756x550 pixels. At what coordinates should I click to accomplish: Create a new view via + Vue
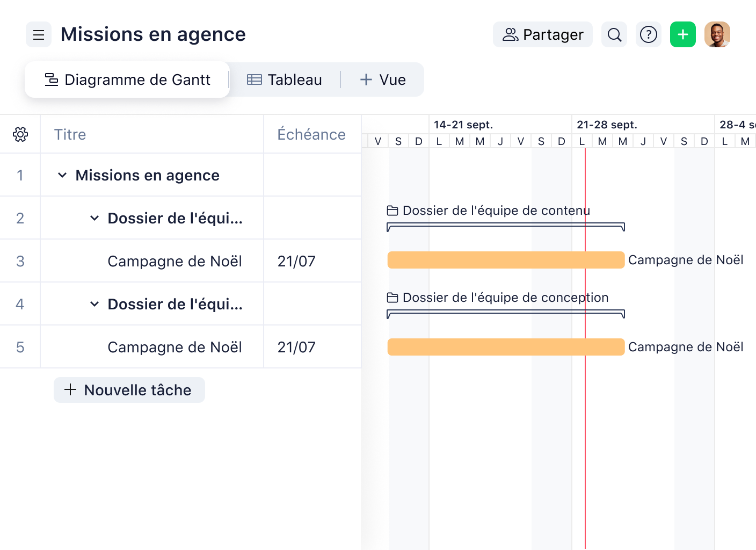tap(382, 79)
